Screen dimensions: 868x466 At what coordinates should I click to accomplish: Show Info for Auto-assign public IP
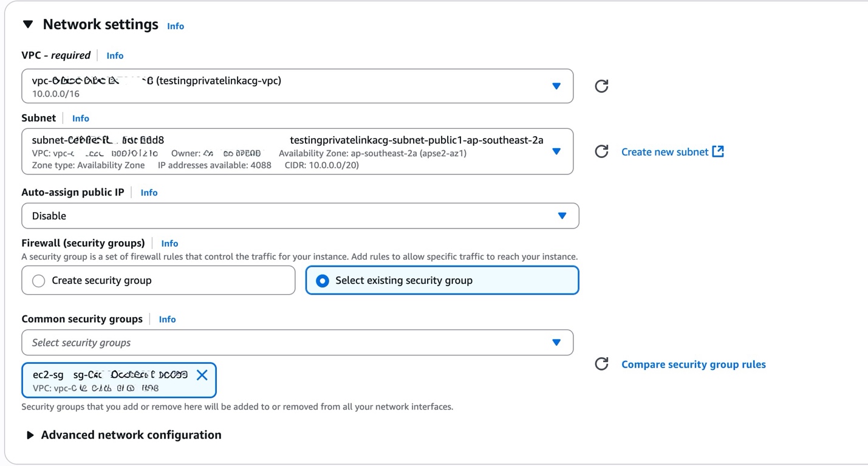(x=149, y=193)
